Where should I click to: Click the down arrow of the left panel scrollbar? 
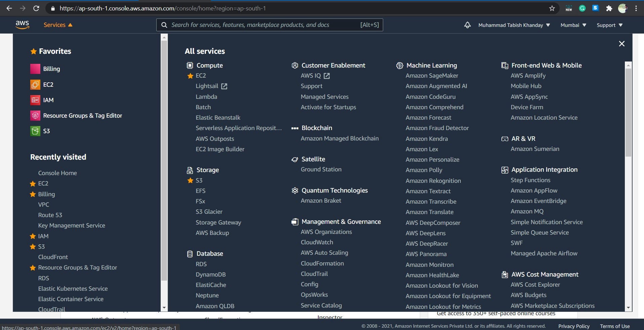[x=164, y=307]
